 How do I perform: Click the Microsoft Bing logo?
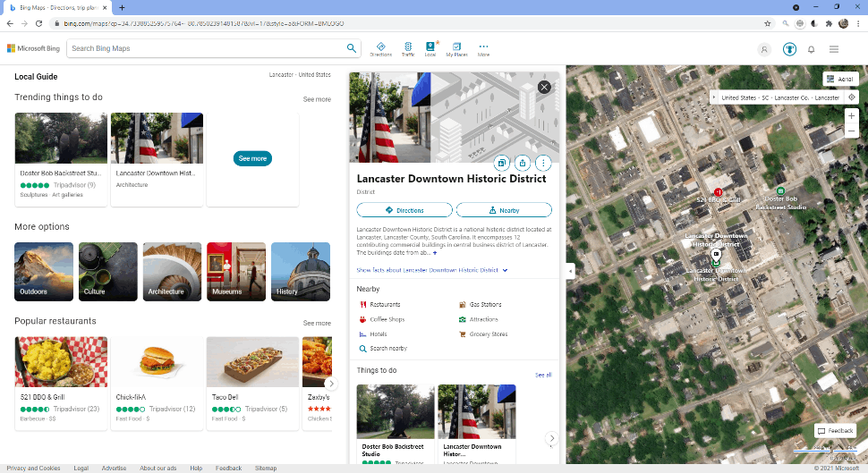pyautogui.click(x=33, y=48)
